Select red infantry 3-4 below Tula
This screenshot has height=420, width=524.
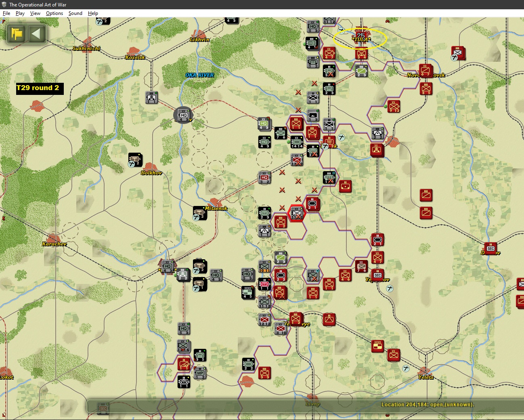[361, 53]
